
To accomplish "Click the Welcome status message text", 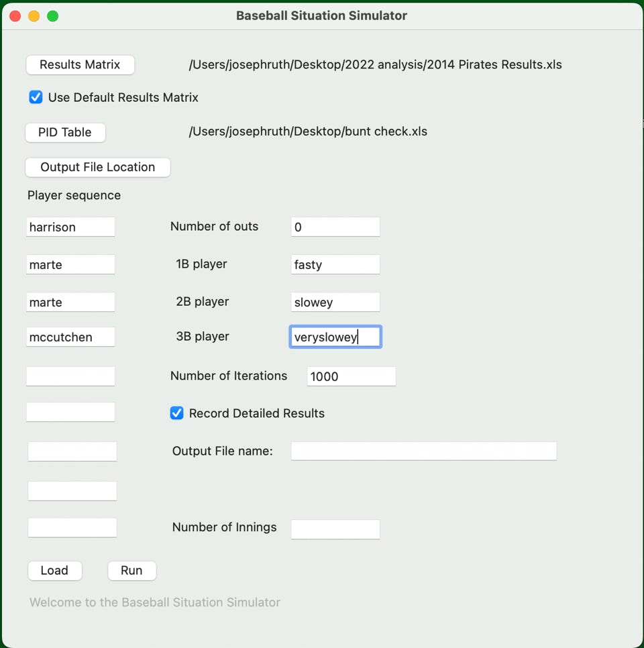I will coord(154,602).
